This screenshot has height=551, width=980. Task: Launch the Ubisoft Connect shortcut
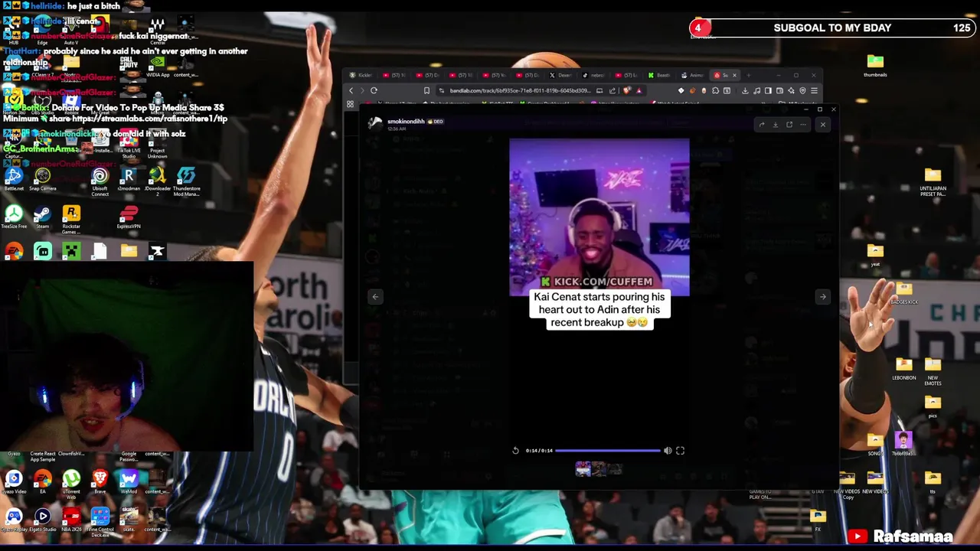coord(100,181)
